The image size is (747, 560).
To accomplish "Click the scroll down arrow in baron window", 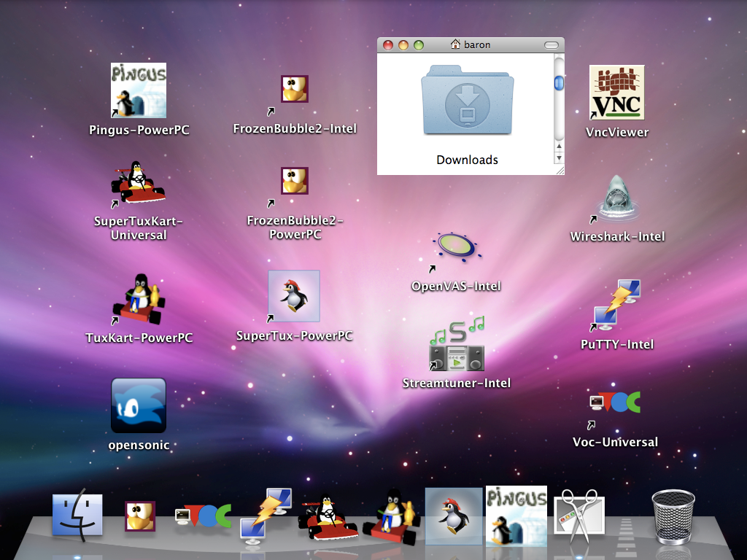I will coord(559,157).
